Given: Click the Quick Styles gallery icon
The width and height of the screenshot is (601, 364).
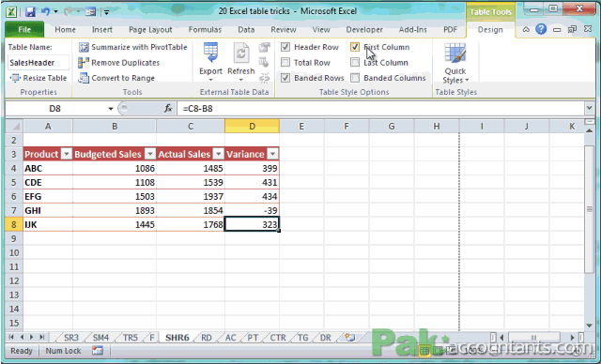Looking at the screenshot, I should click(x=455, y=53).
